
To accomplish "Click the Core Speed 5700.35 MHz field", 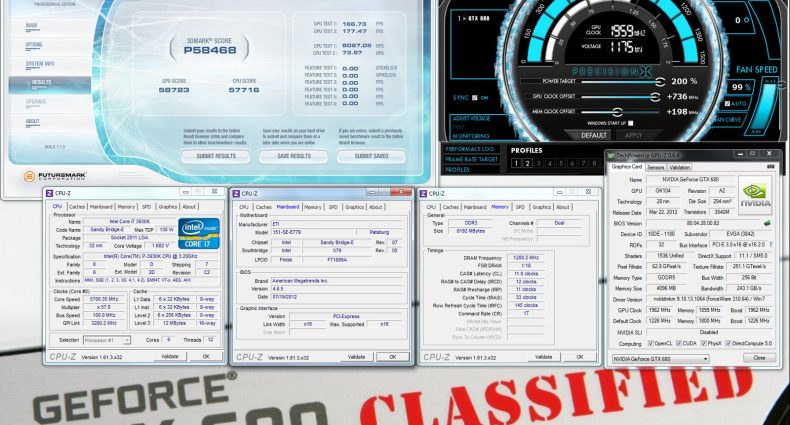I will 104,299.
